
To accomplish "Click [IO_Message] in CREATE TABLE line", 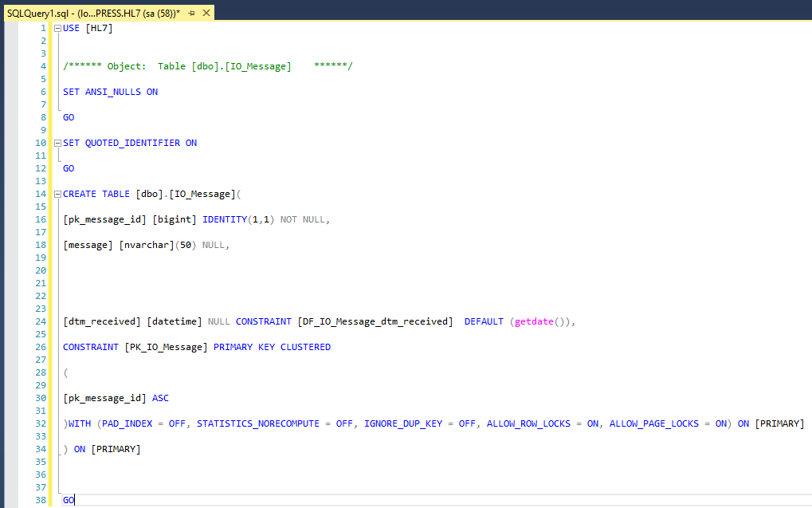I will click(202, 194).
